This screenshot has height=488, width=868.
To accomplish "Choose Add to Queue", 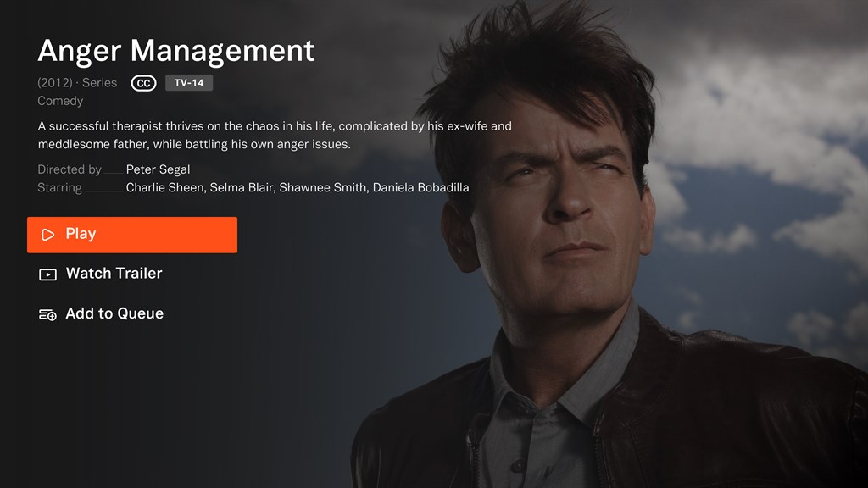I will 101,313.
